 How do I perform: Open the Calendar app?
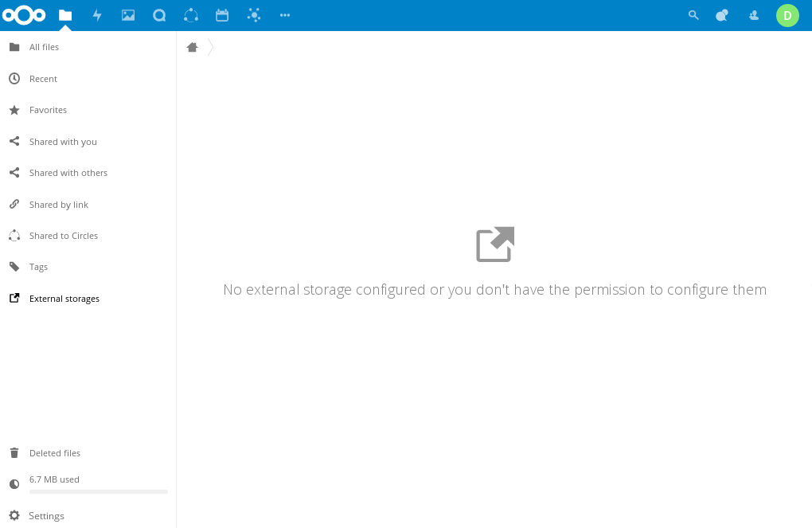point(222,15)
